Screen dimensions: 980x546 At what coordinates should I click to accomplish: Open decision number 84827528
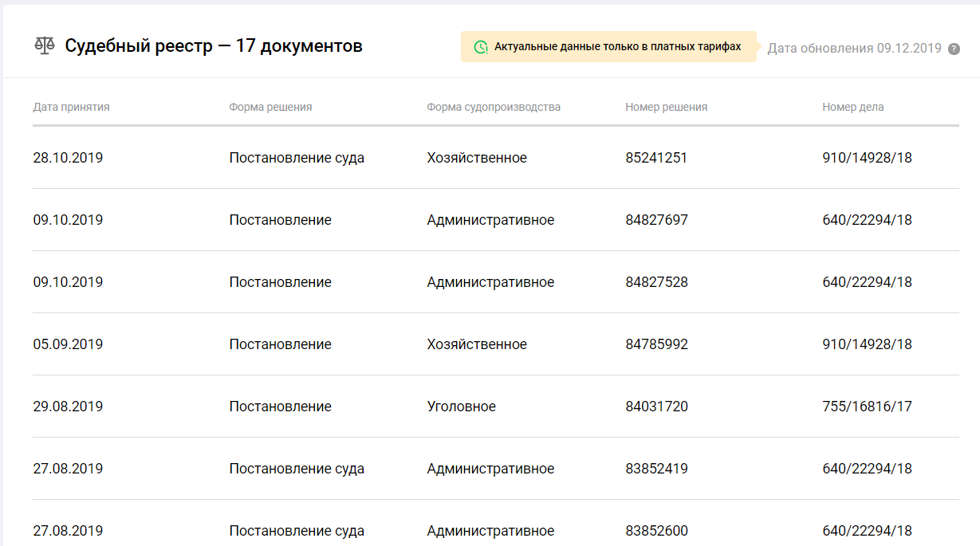pos(656,282)
